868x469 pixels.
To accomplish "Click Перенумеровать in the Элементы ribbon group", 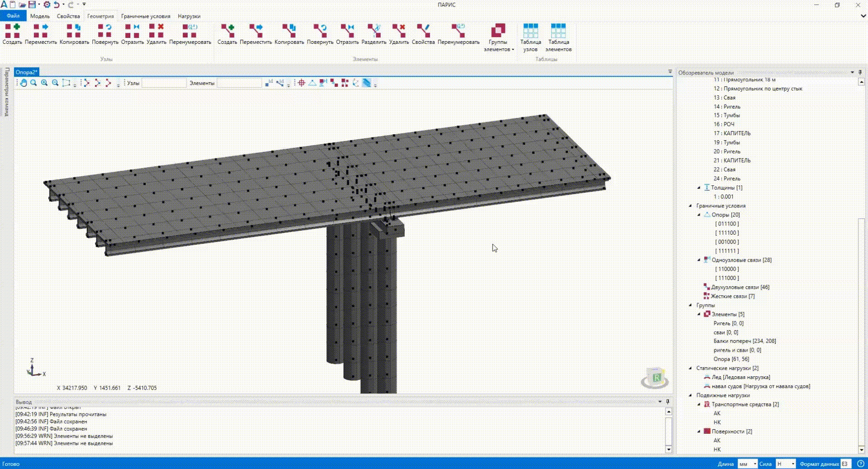I will tap(458, 34).
